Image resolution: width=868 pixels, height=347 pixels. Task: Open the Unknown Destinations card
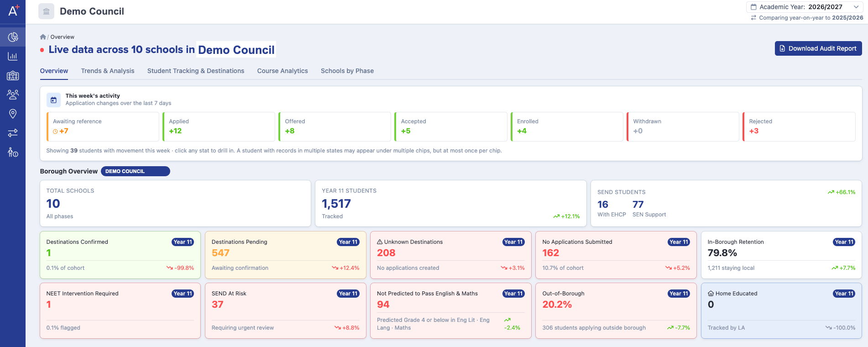(451, 255)
